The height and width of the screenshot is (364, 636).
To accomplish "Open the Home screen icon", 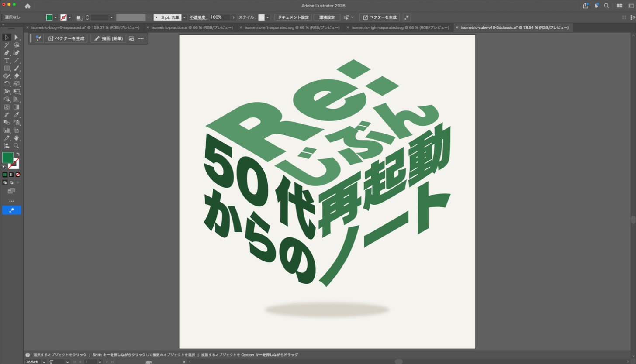I will coord(28,6).
